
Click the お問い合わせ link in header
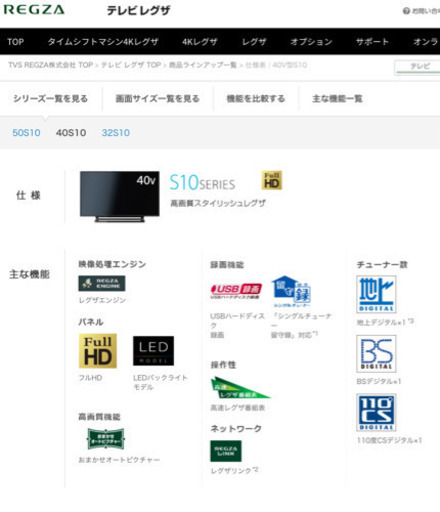pos(426,11)
